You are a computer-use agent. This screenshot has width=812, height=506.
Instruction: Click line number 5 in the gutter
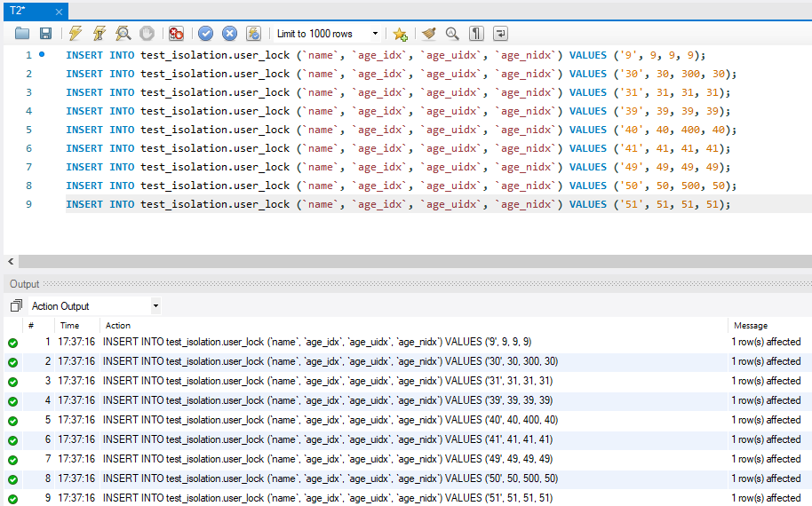point(29,130)
